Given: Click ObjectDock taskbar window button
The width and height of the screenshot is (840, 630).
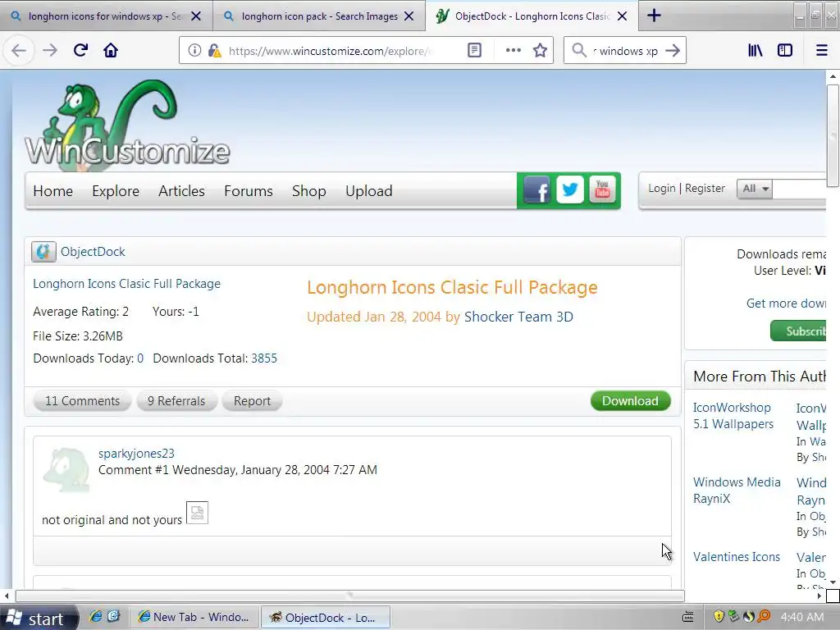Looking at the screenshot, I should [325, 618].
